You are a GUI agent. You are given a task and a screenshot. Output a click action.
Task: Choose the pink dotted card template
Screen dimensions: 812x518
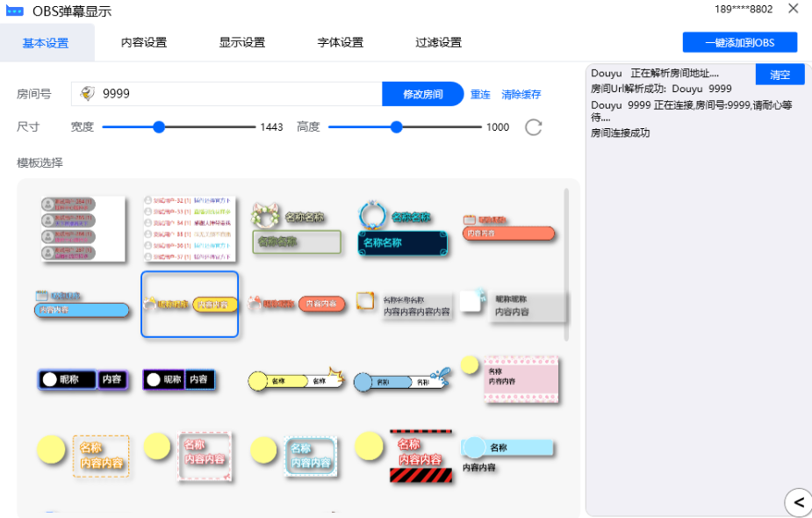[510, 378]
